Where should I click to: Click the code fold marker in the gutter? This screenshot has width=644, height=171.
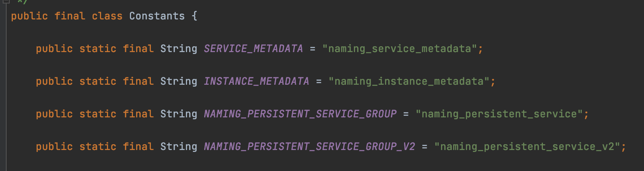(6, 2)
